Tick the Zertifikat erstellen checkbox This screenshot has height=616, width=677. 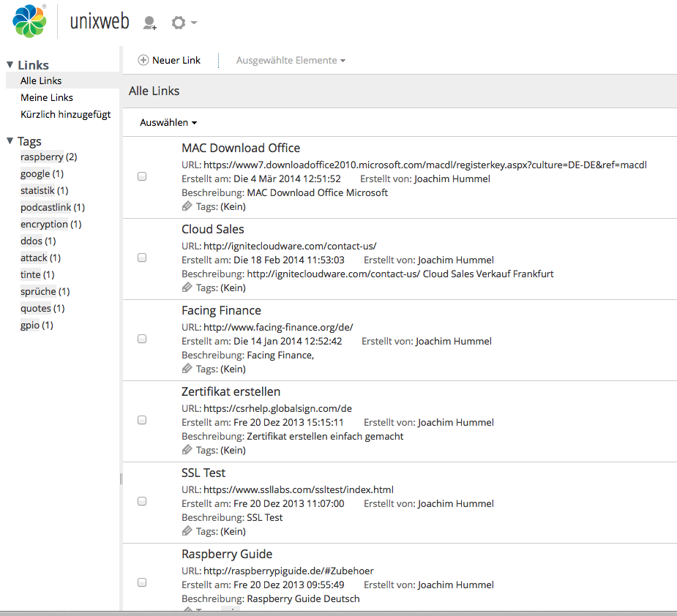[x=142, y=420]
